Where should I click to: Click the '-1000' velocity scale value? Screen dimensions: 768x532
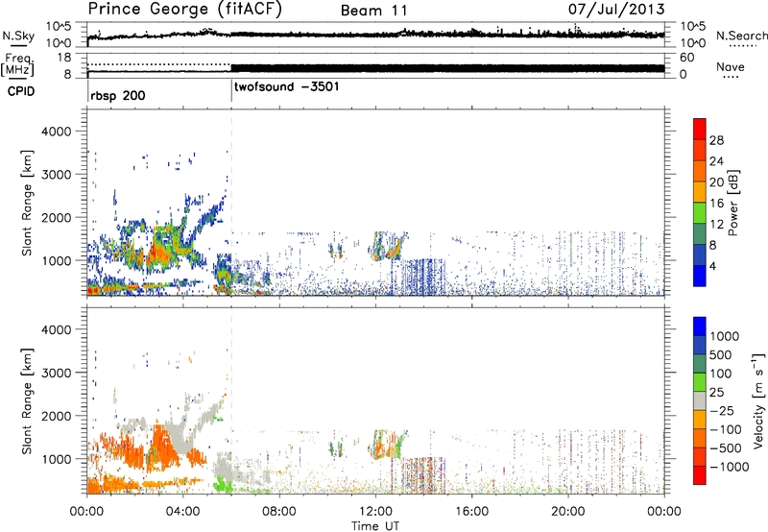coord(729,467)
